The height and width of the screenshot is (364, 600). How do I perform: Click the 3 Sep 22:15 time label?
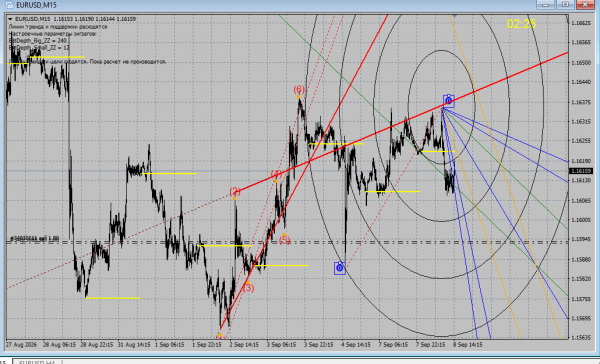(x=318, y=344)
